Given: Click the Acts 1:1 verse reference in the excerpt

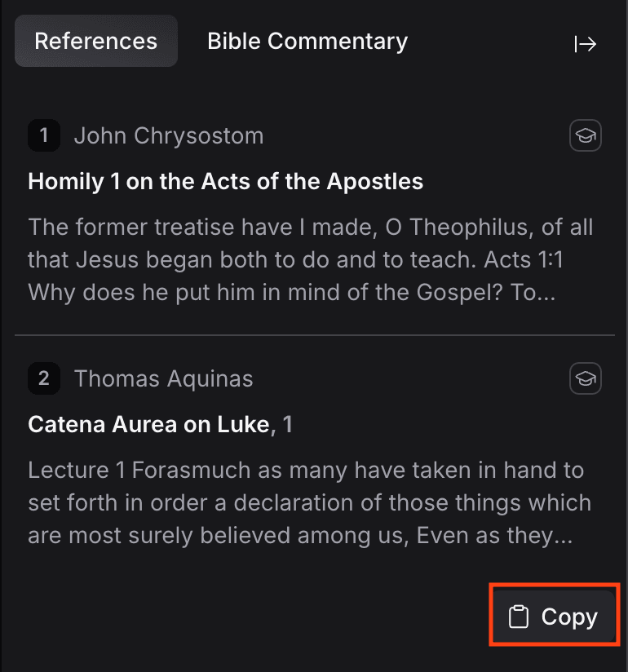Looking at the screenshot, I should click(519, 259).
